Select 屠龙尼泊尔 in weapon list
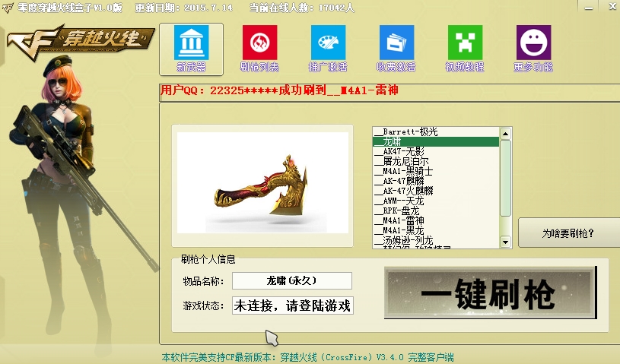The width and height of the screenshot is (620, 364). click(x=436, y=161)
